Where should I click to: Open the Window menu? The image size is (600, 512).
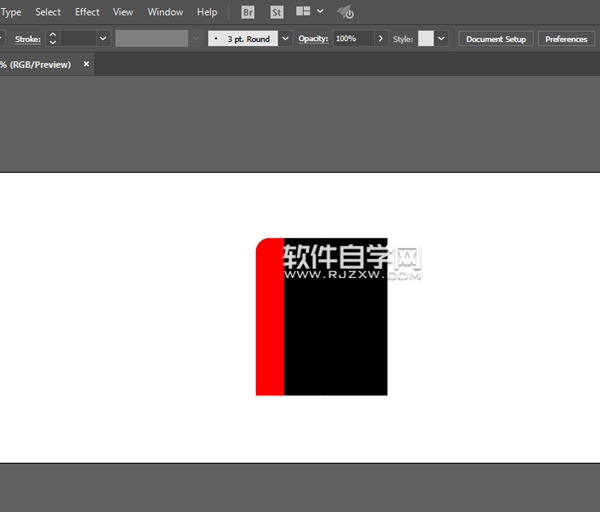coord(165,12)
